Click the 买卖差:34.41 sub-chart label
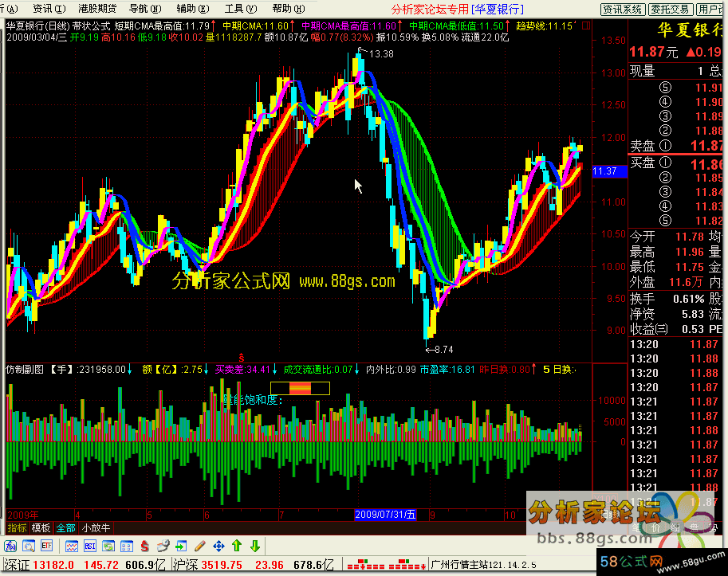 point(243,369)
